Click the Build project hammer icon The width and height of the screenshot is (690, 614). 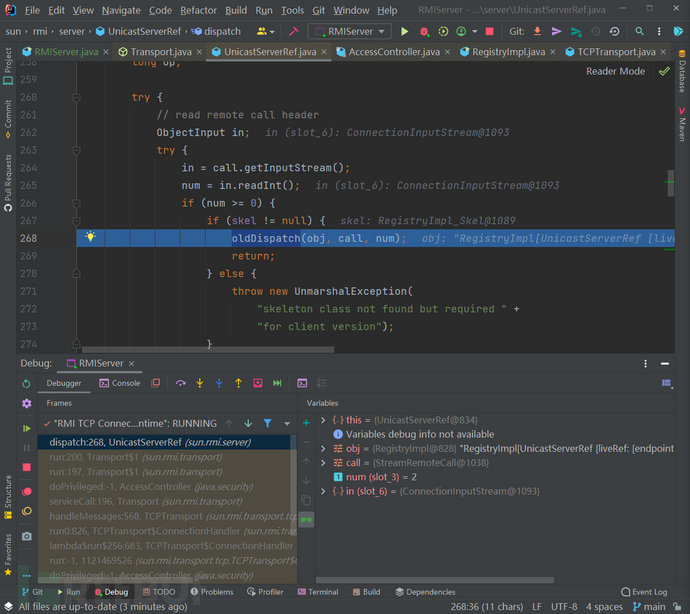click(x=294, y=31)
